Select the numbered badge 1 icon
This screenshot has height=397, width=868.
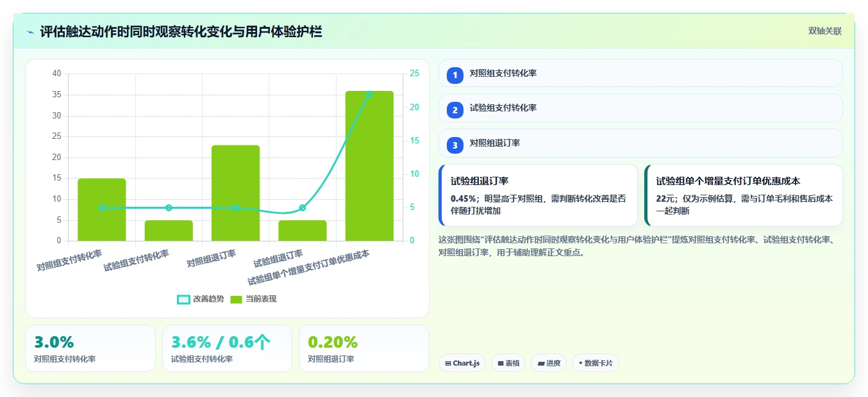(455, 76)
